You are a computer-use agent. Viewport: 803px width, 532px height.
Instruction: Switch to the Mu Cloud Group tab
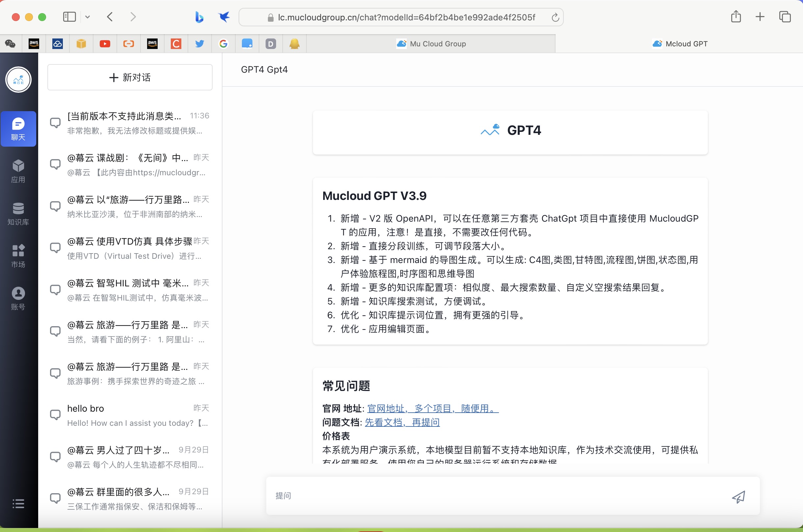[x=431, y=44]
